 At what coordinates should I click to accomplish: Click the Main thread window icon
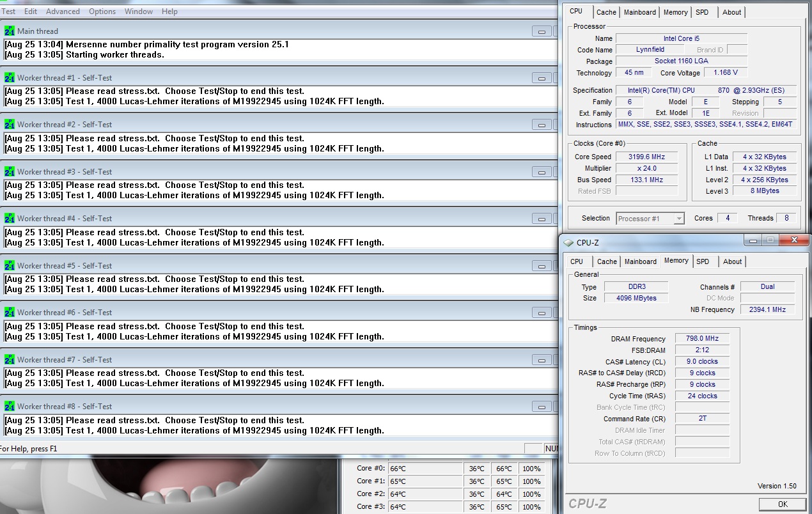tap(10, 31)
